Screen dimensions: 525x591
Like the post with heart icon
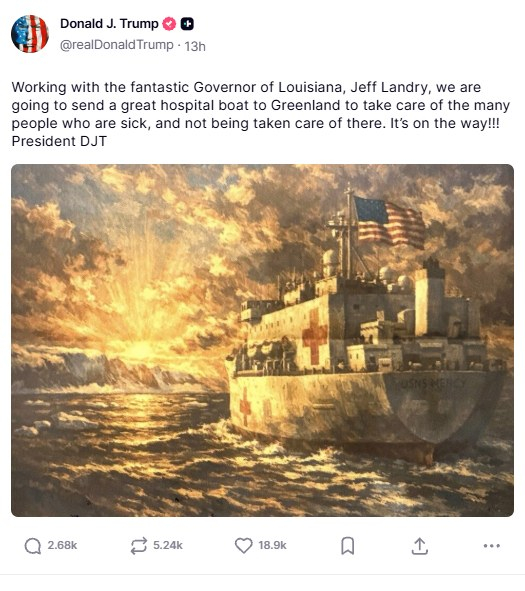[243, 545]
